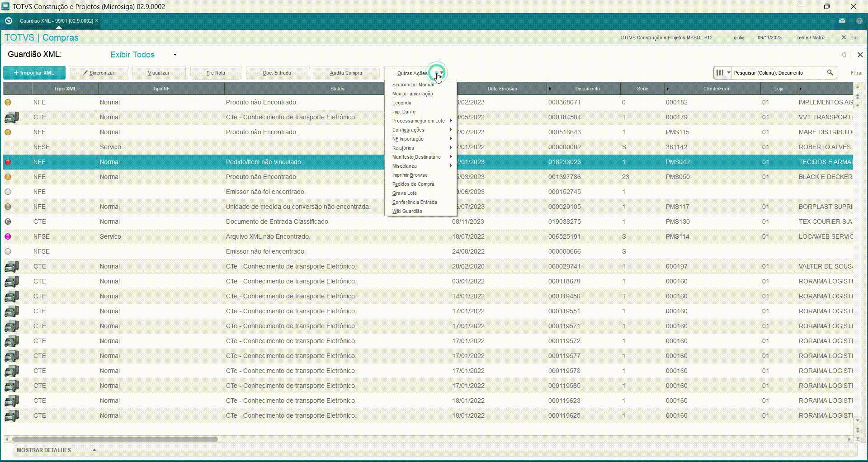Click the gear settings icon near panel close
Viewport: 868px width, 462px height.
point(844,55)
